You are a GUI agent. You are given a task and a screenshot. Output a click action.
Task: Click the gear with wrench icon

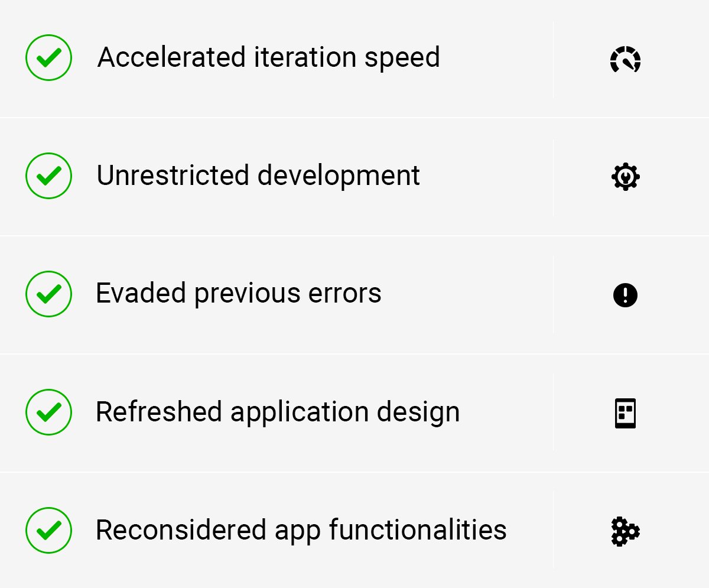pos(625,177)
